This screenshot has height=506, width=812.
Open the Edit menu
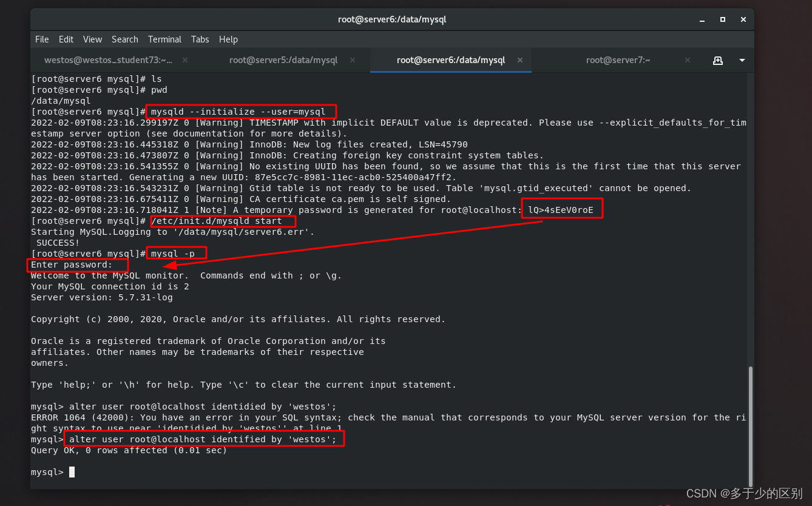(66, 39)
